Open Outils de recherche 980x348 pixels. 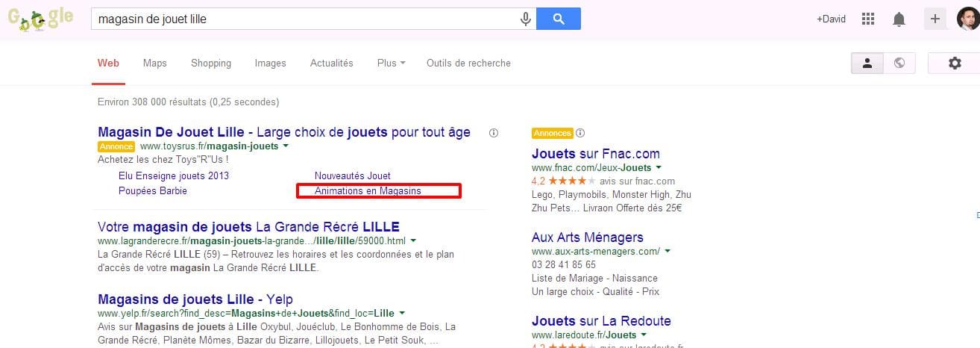click(468, 63)
